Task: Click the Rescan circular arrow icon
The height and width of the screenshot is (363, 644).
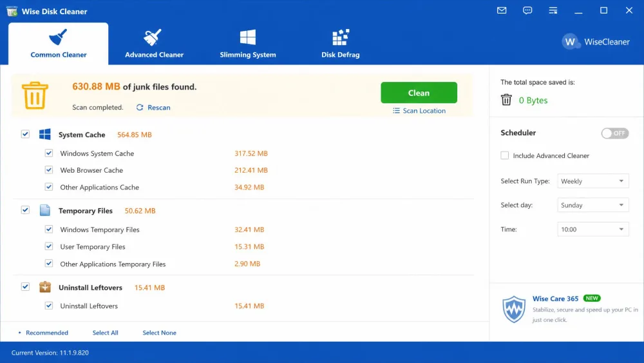Action: pyautogui.click(x=140, y=107)
